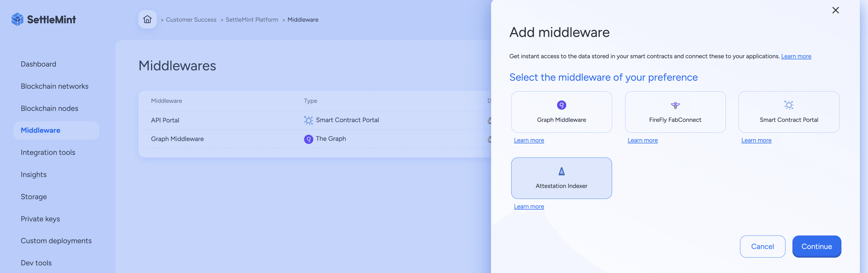Open Dashboard in the sidebar

point(38,64)
